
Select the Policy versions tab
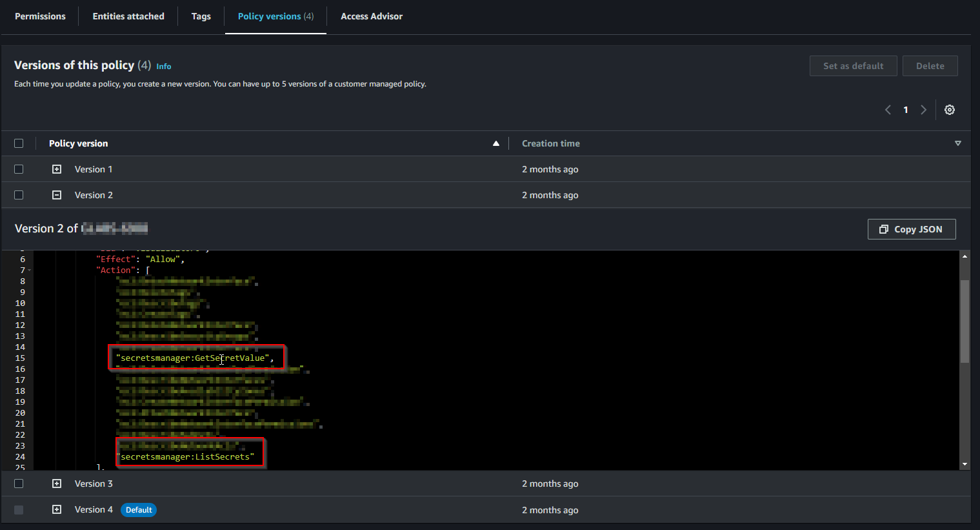pos(275,16)
